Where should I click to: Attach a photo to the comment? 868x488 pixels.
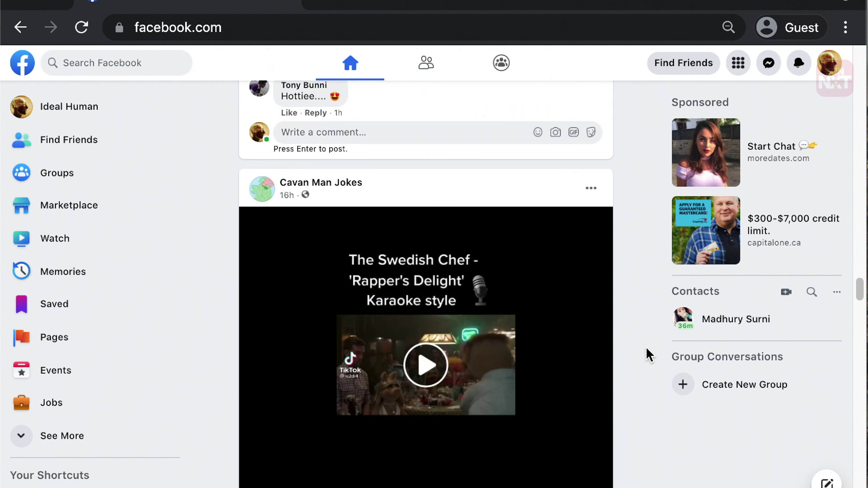pyautogui.click(x=555, y=132)
